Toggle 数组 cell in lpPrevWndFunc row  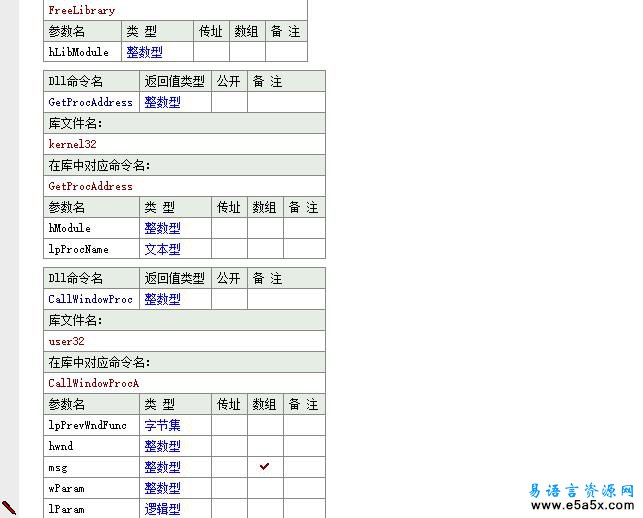coord(265,425)
